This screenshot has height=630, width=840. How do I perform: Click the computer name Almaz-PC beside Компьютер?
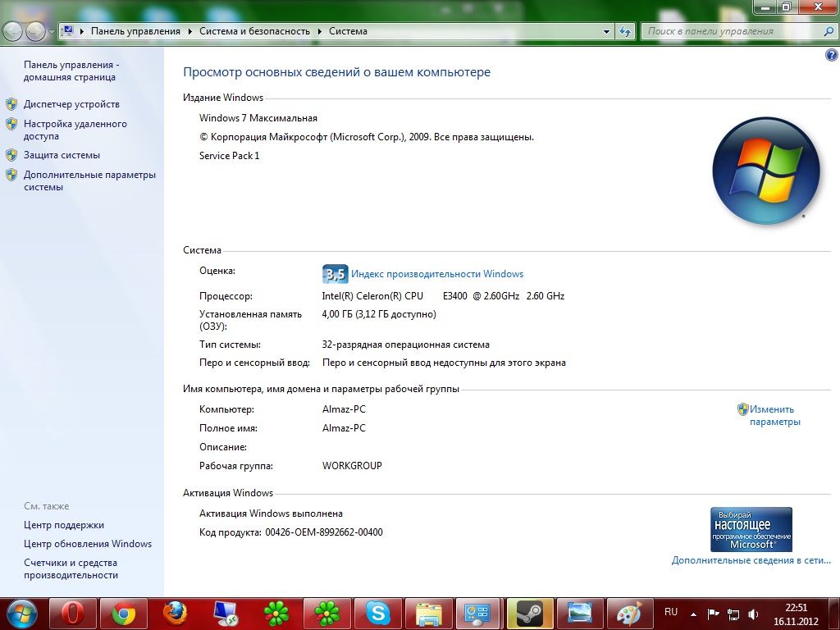point(344,409)
